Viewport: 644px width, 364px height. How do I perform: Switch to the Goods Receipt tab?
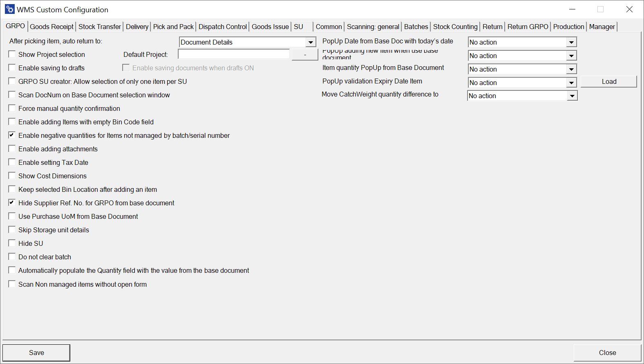tap(52, 27)
